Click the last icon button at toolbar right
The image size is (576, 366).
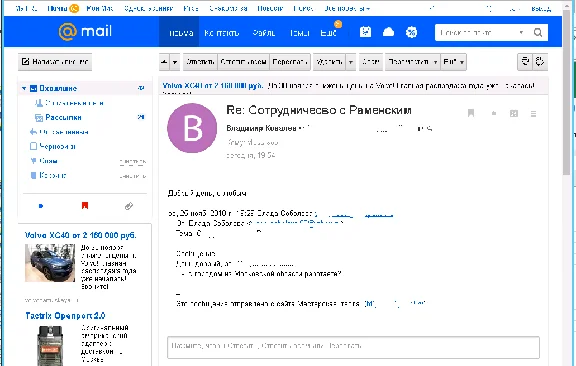point(540,61)
